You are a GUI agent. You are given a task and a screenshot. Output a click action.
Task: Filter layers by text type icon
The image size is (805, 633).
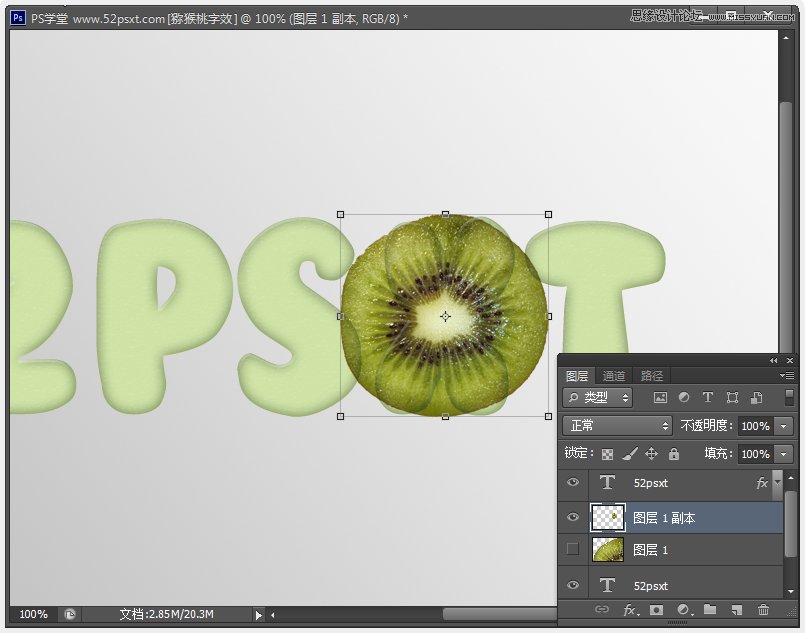tap(707, 397)
